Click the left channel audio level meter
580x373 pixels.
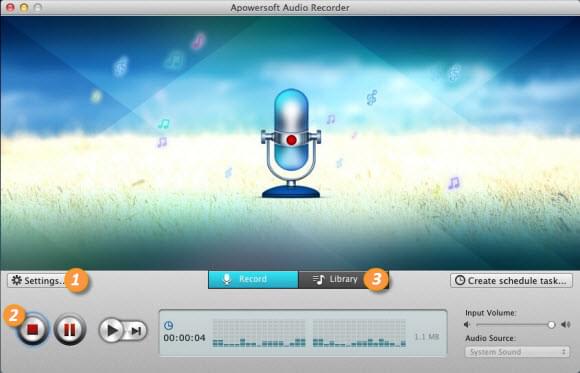click(x=259, y=333)
